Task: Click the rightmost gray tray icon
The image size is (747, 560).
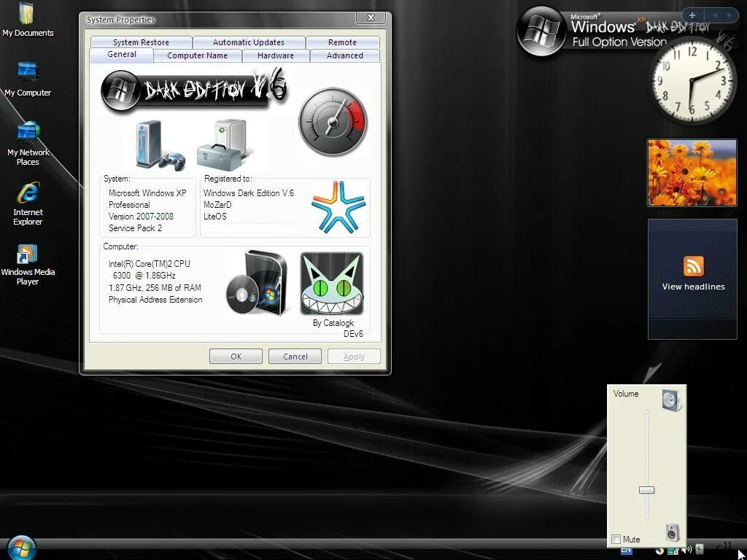Action: coord(700,548)
